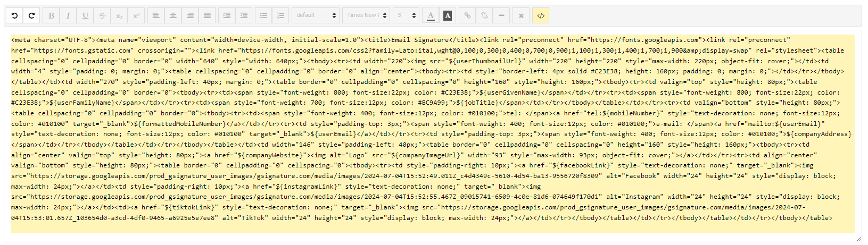Justify text alignment
Image resolution: width=868 pixels, height=245 pixels.
[207, 15]
